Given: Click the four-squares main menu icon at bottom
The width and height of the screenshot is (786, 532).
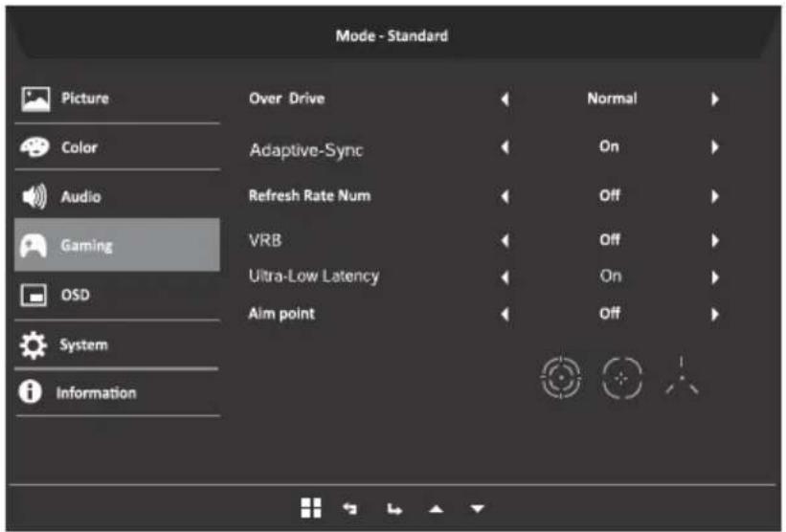Looking at the screenshot, I should [x=311, y=508].
